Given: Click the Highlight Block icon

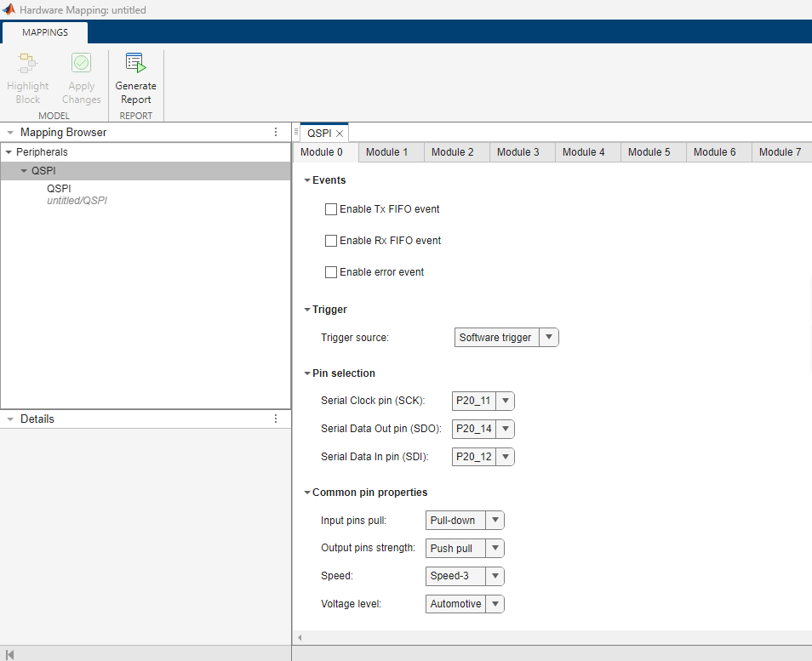Looking at the screenshot, I should (x=28, y=64).
